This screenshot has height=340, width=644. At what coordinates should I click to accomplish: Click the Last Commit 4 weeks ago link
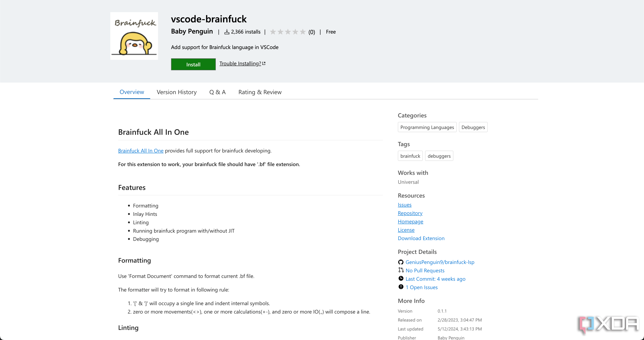(x=435, y=279)
